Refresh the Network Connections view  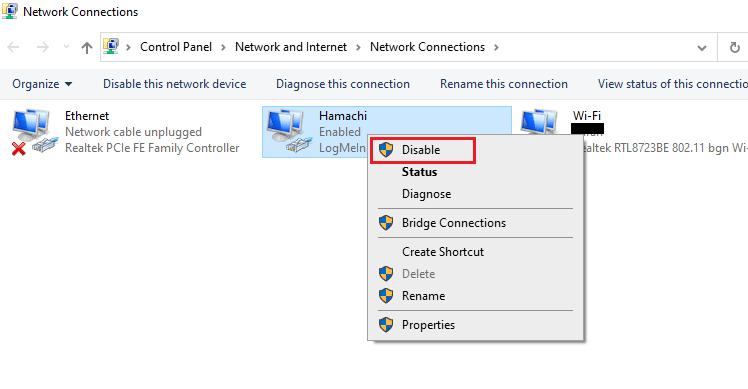coord(735,47)
